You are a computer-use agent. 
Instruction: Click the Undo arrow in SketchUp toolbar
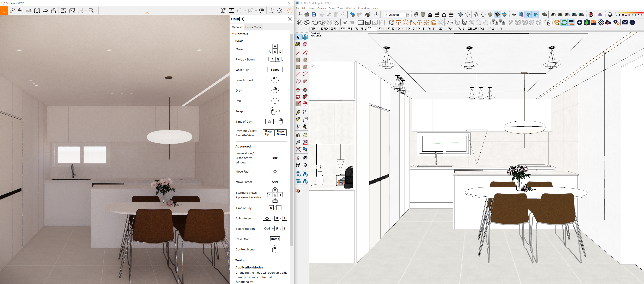pyautogui.click(x=352, y=15)
